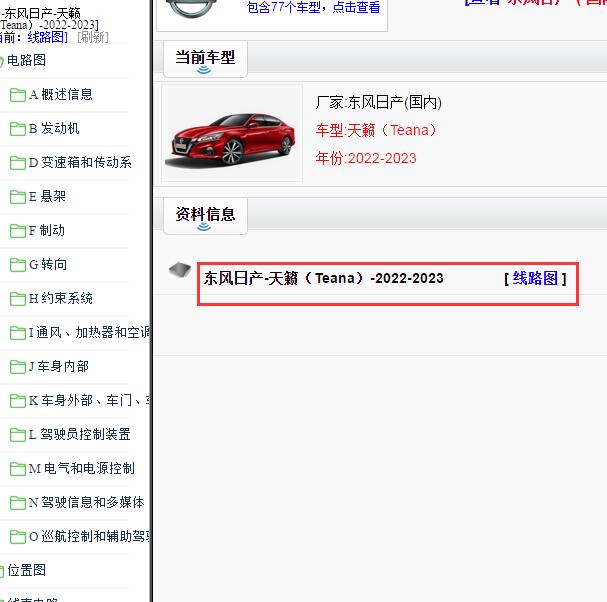Viewport: 607px width, 602px height.
Task: Select tree item L 驾驶员控制装置
Action: point(80,435)
